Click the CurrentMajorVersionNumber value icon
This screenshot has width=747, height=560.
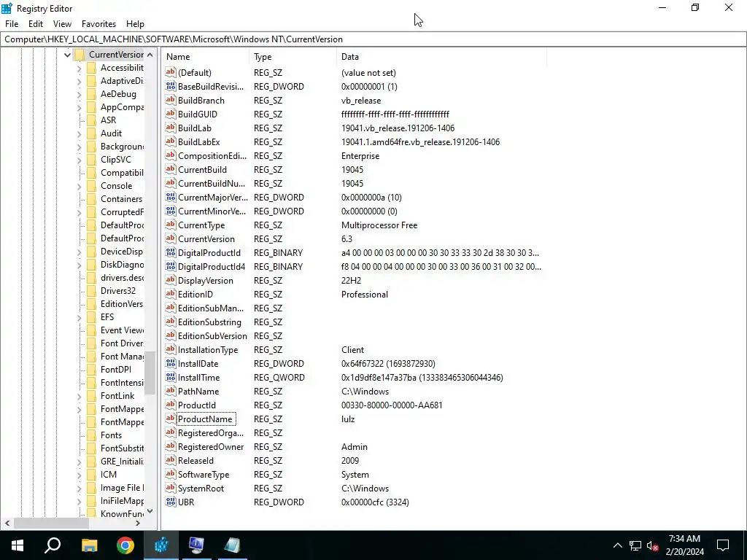tap(171, 197)
